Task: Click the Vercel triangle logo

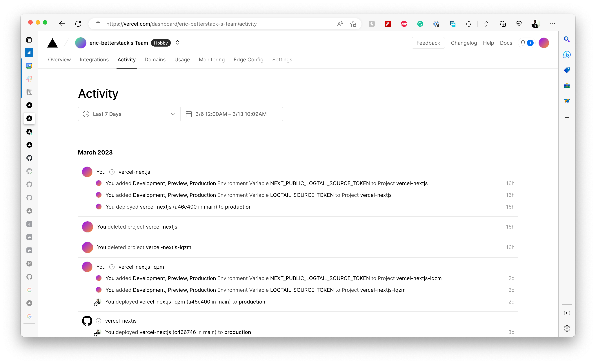Action: point(52,43)
